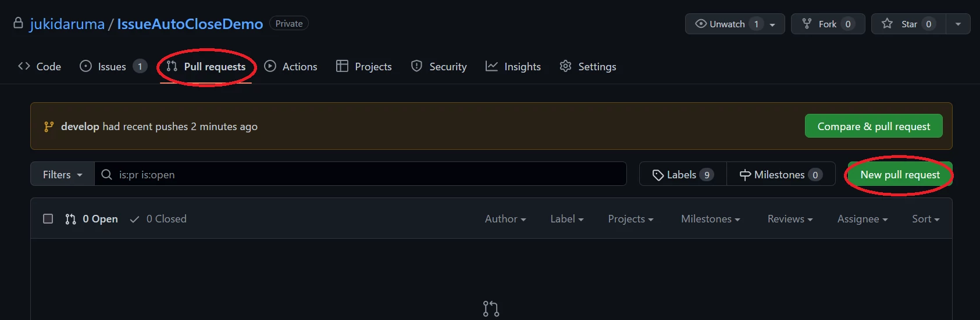View the Insights tab
980x320 pixels.
coord(513,66)
